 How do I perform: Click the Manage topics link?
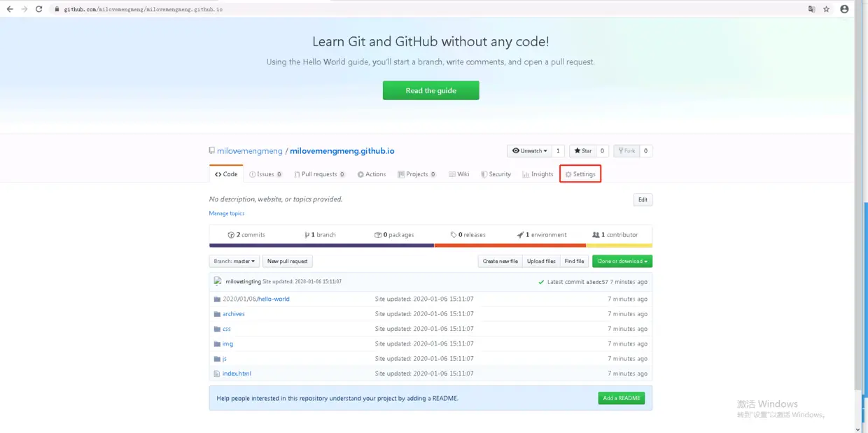[x=227, y=213]
